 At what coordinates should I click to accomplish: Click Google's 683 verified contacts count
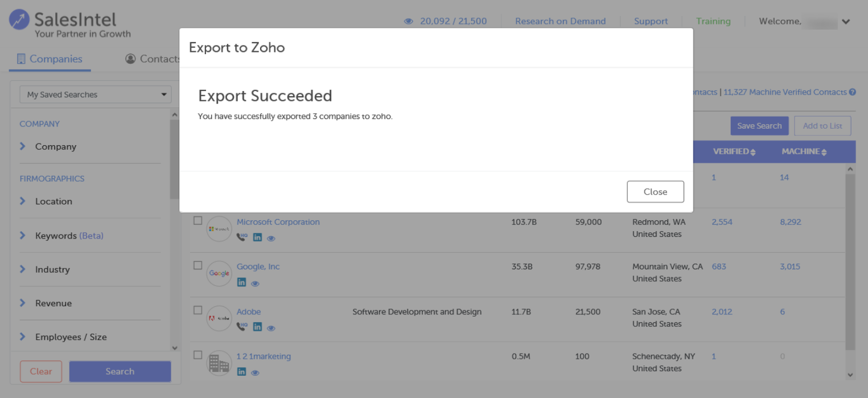(x=719, y=266)
